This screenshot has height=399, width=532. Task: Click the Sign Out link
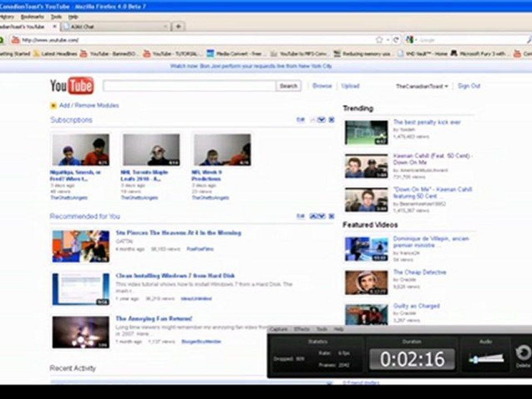point(469,86)
